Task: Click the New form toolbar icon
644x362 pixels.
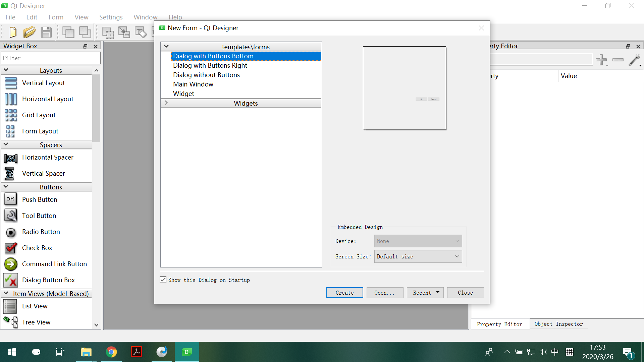Action: (13, 32)
